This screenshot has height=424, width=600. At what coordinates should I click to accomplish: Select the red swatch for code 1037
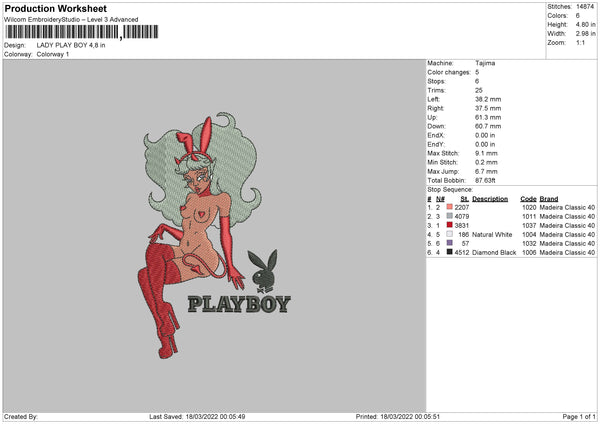pyautogui.click(x=450, y=225)
